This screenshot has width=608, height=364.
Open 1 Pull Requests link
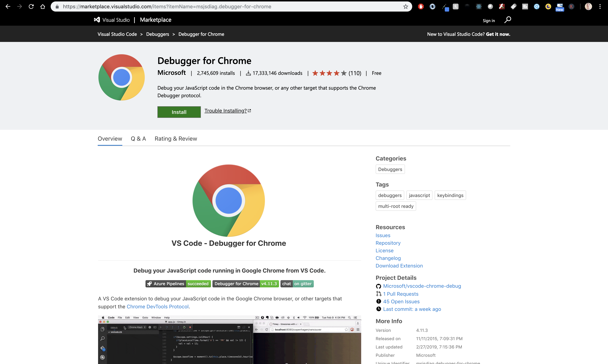pyautogui.click(x=401, y=294)
